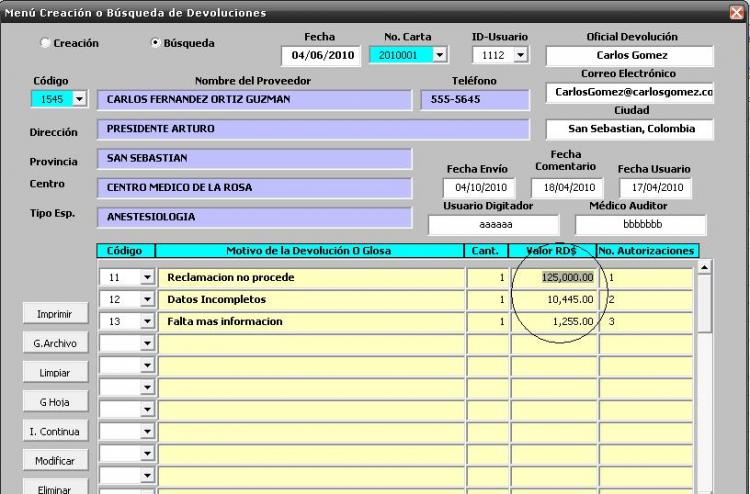Click the scrollbar up arrow

click(x=704, y=267)
